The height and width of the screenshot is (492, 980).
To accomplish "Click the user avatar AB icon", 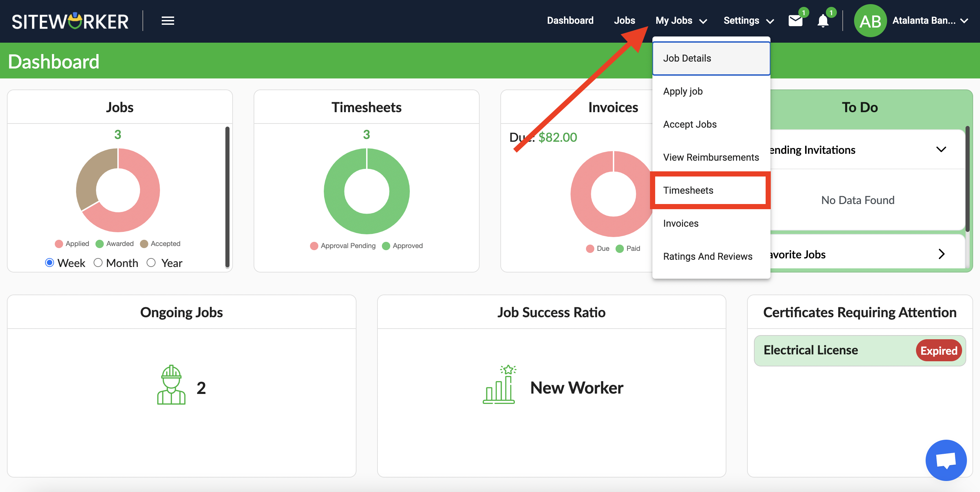I will (x=873, y=21).
